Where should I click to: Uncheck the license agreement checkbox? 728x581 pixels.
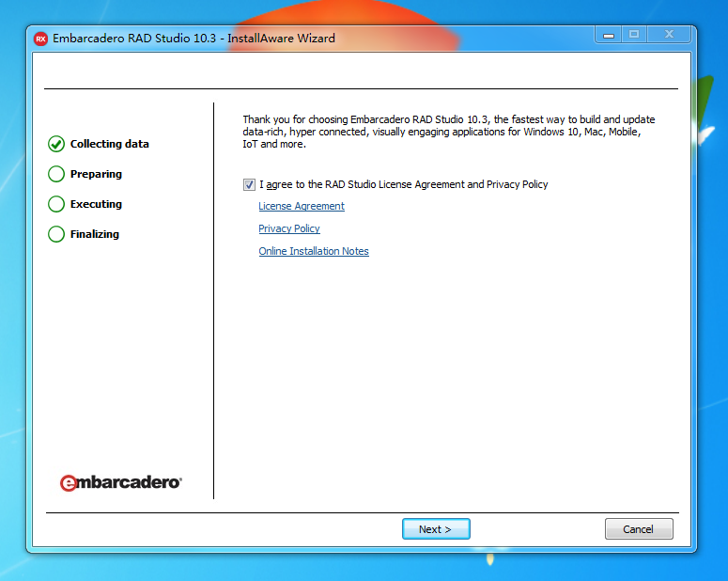click(x=249, y=184)
